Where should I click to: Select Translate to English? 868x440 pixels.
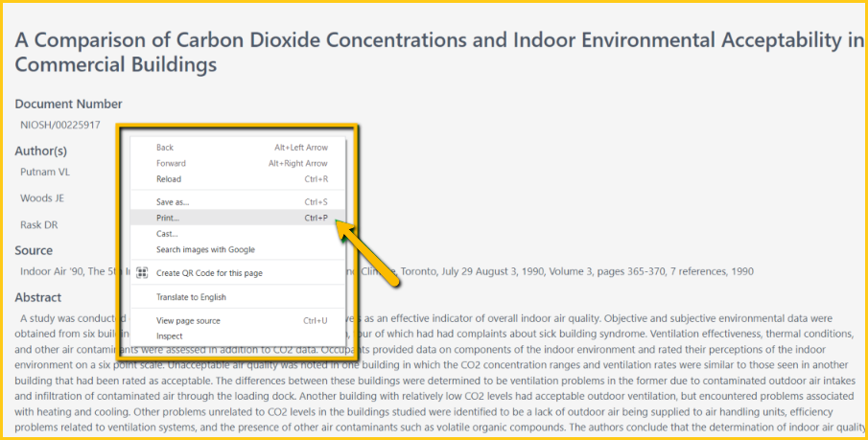[193, 297]
